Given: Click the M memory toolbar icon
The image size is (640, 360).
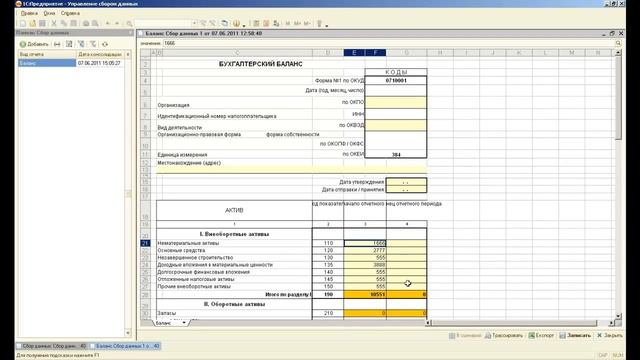Looking at the screenshot, I should click(x=288, y=24).
